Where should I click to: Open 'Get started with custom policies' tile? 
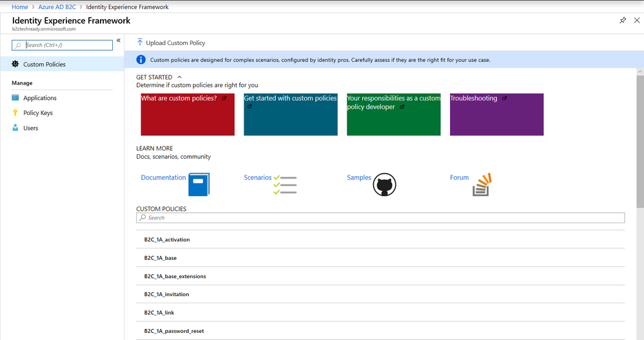(291, 114)
